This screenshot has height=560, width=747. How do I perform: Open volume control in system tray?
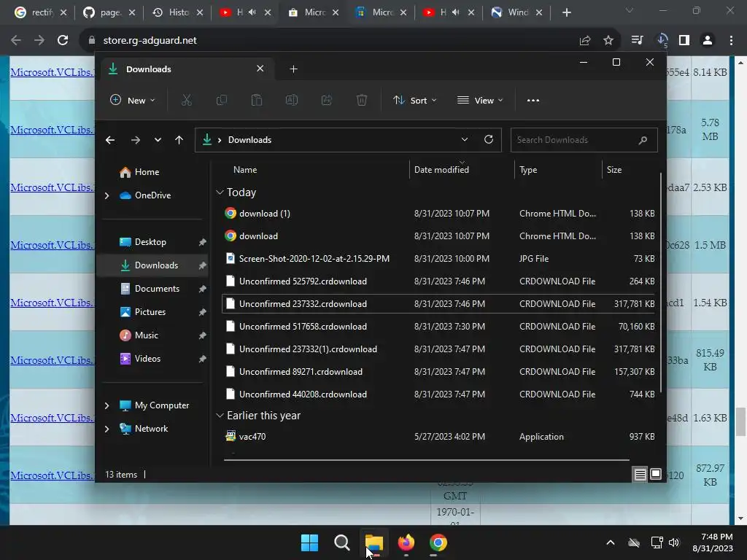674,542
